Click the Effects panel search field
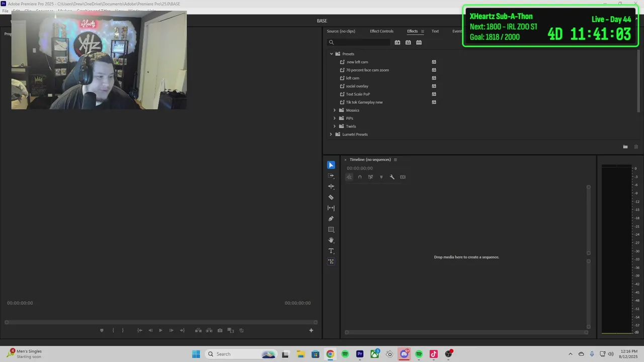The image size is (644, 362). point(358,43)
